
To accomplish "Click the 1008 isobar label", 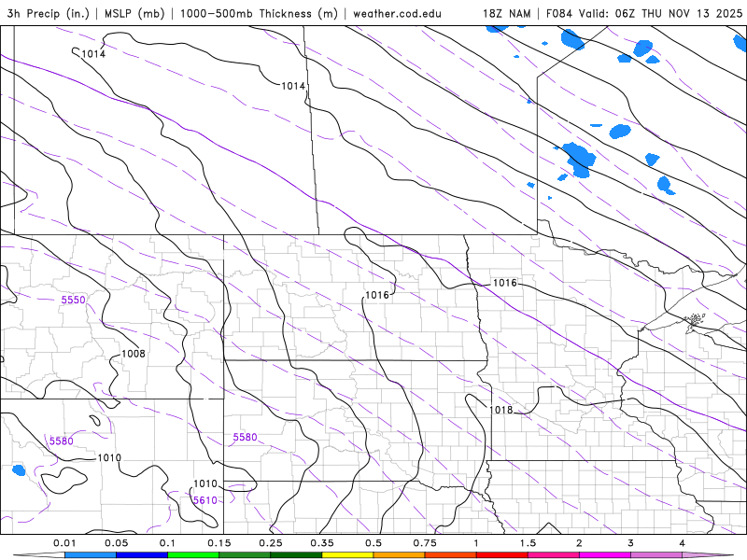I will click(134, 354).
